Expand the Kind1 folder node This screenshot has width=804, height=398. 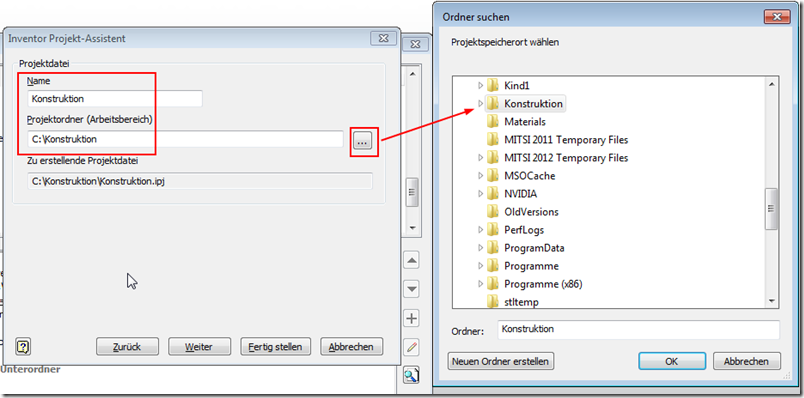click(x=480, y=85)
